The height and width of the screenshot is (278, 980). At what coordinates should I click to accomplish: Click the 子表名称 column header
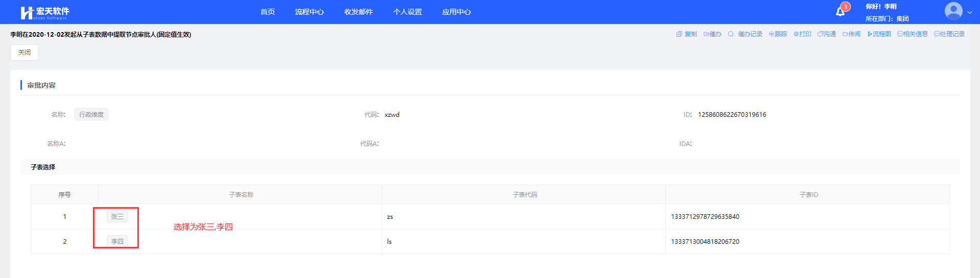(241, 195)
